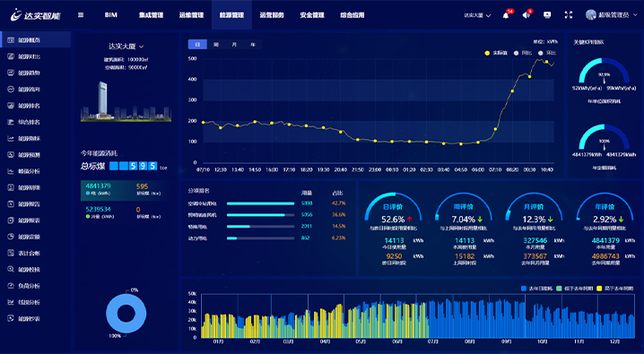
Task: Open the BIM navigation item
Action: click(x=111, y=15)
